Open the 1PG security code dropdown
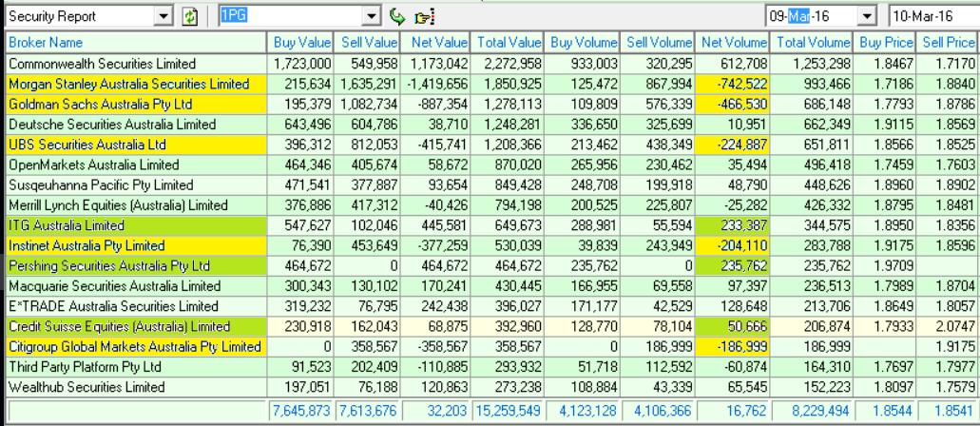Image resolution: width=980 pixels, height=426 pixels. tap(374, 16)
